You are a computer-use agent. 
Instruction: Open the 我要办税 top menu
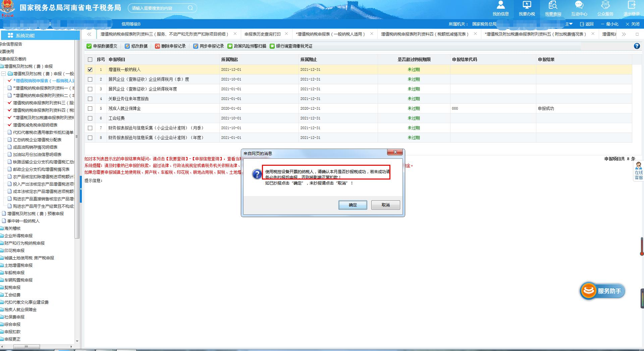click(527, 8)
